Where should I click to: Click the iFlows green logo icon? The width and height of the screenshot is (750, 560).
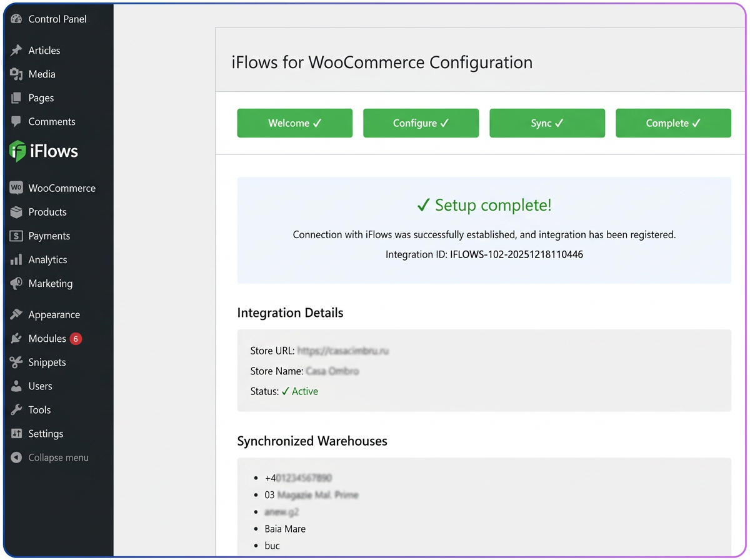tap(17, 151)
